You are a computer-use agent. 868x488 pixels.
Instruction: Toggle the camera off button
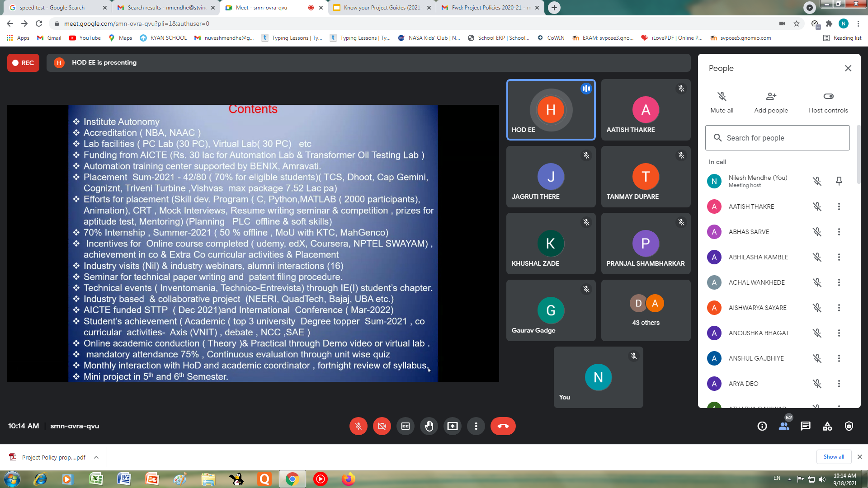coord(382,426)
